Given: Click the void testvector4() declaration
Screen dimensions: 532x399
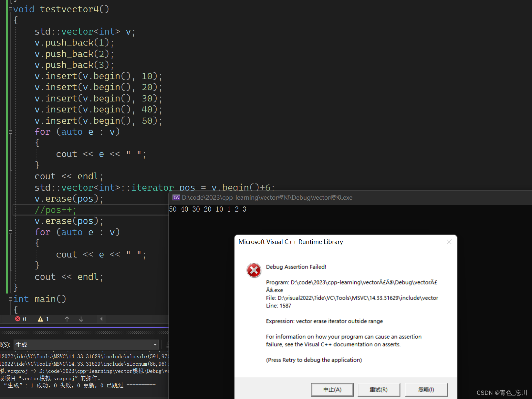Looking at the screenshot, I should coord(61,9).
